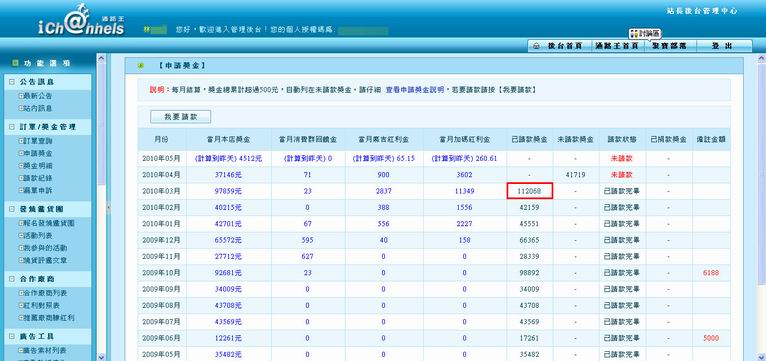Click the red note amount 5000

click(x=711, y=339)
